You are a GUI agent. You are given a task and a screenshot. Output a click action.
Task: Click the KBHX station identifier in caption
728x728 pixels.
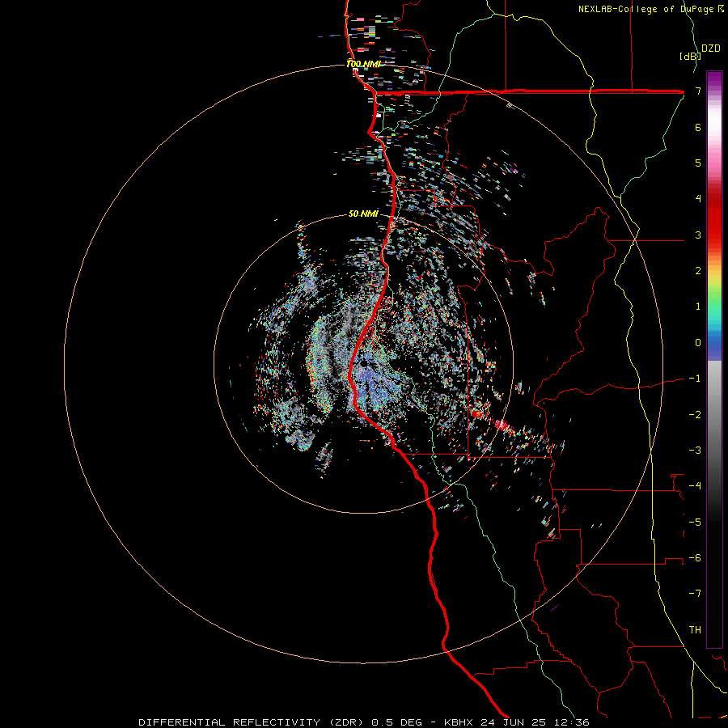[x=459, y=722]
